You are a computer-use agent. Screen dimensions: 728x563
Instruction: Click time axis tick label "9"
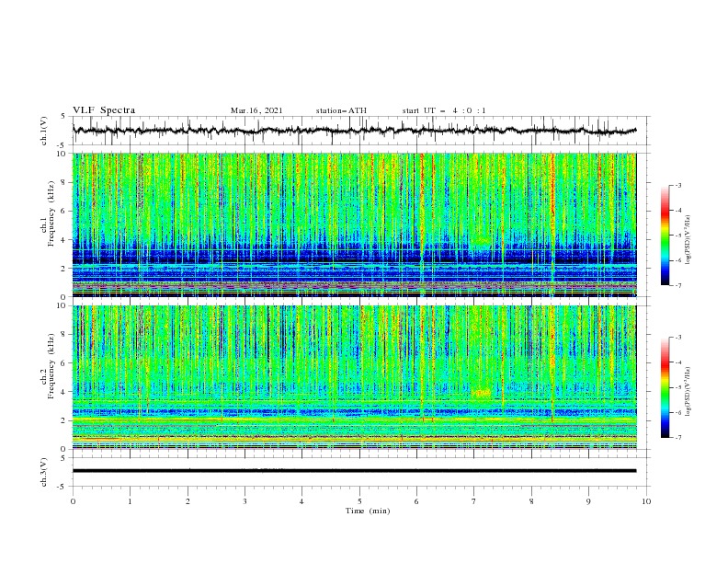coord(588,501)
